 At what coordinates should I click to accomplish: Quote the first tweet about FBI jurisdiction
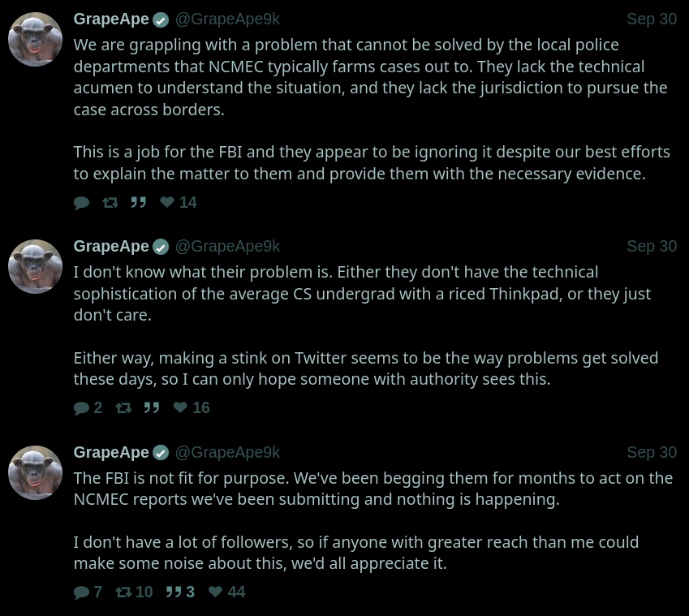(138, 202)
